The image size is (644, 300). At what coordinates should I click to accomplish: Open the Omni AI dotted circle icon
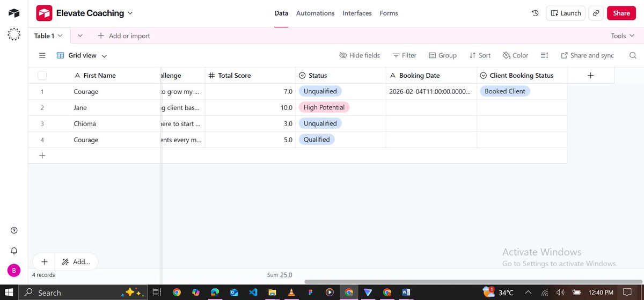(14, 34)
